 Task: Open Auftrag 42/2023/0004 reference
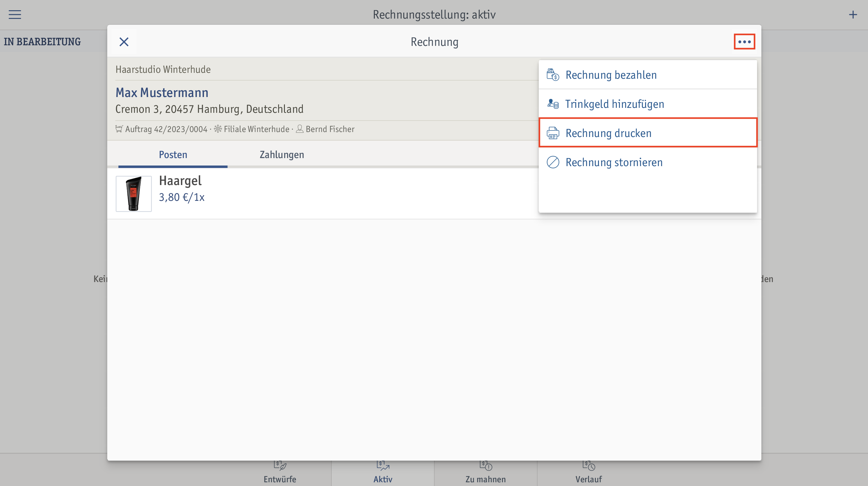(x=166, y=129)
